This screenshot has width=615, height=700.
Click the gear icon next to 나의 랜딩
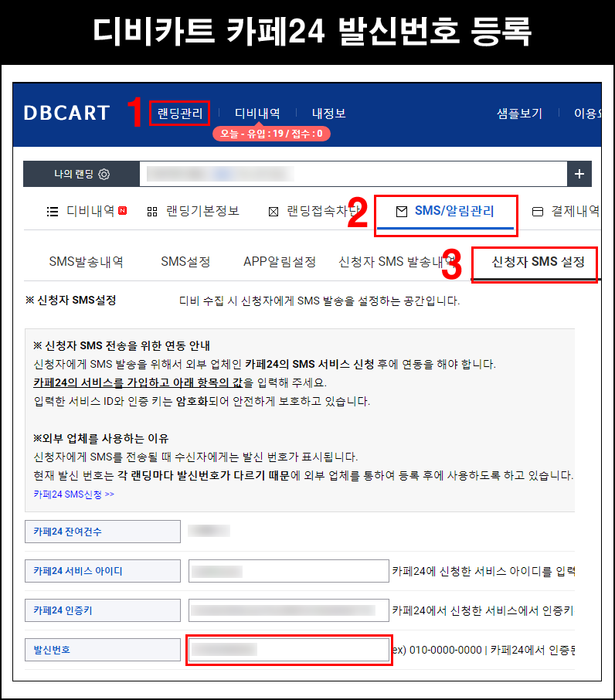tap(104, 175)
